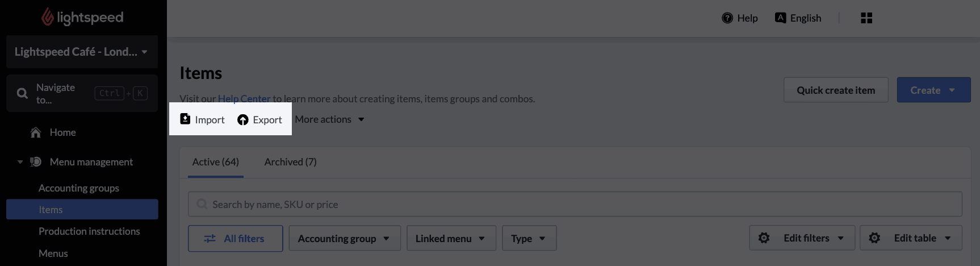Open the Type filter dropdown
The image size is (980, 266).
pos(529,238)
